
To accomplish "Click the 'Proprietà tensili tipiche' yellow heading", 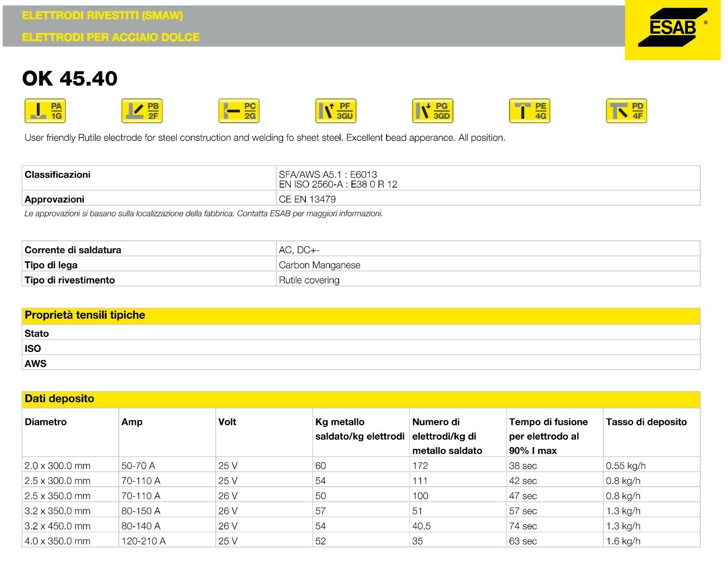I will pos(361,316).
